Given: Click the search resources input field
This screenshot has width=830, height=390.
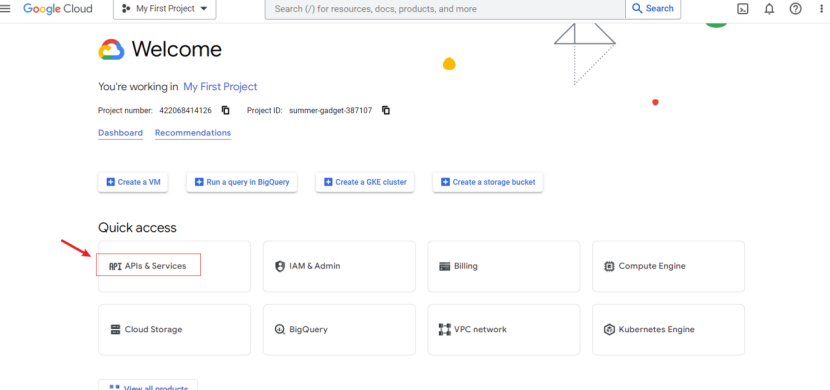Looking at the screenshot, I should [445, 9].
